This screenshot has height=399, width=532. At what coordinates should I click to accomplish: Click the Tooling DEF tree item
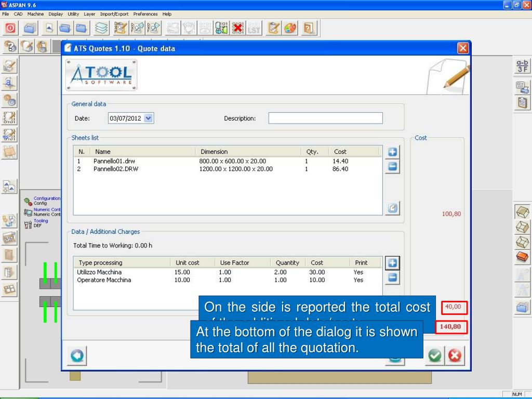pos(36,223)
